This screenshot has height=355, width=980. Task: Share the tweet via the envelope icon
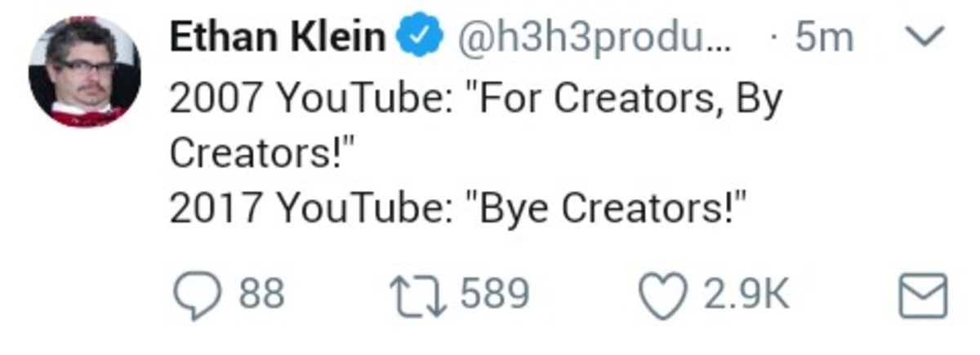pos(923,295)
